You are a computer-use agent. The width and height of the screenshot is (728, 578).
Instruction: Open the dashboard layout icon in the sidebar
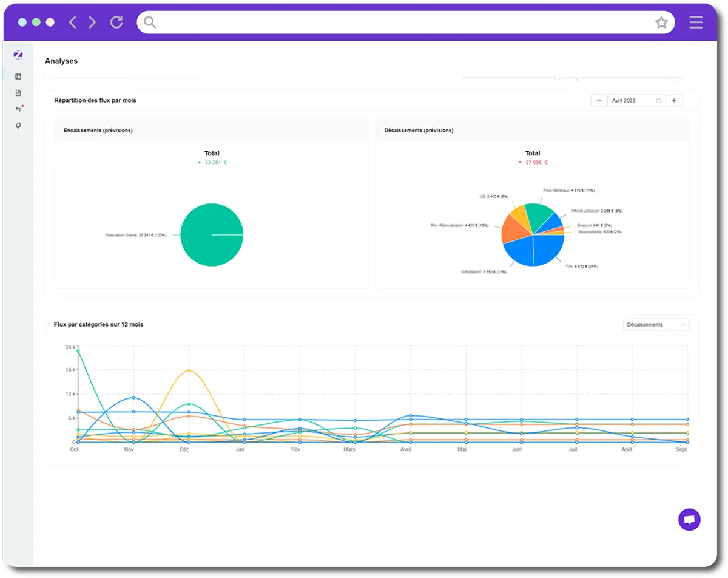coord(18,76)
